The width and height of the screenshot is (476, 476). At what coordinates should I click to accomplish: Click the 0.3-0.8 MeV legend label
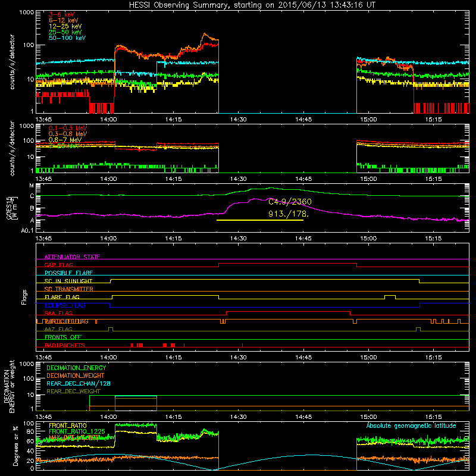pos(68,134)
